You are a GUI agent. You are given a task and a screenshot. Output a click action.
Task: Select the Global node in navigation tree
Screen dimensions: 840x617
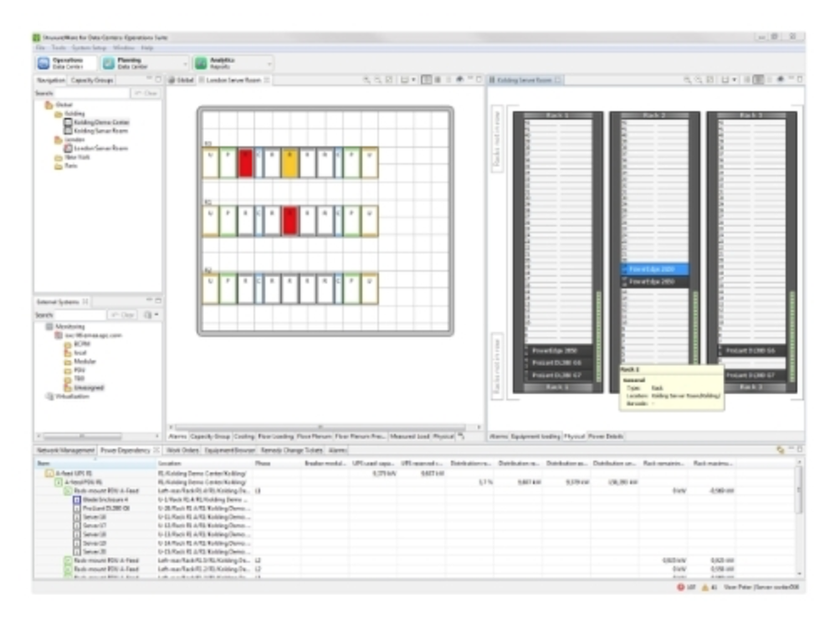(59, 105)
